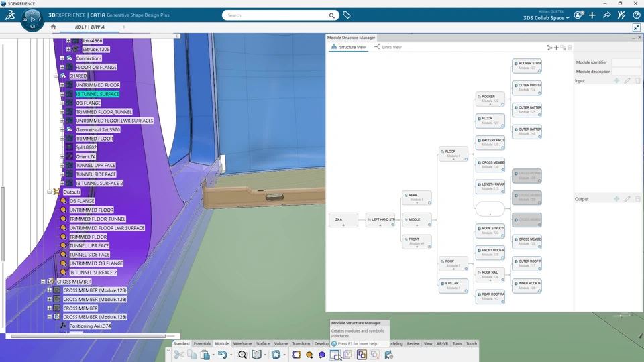The image size is (644, 362).
Task: Click the Input add plus icon
Action: point(616,81)
